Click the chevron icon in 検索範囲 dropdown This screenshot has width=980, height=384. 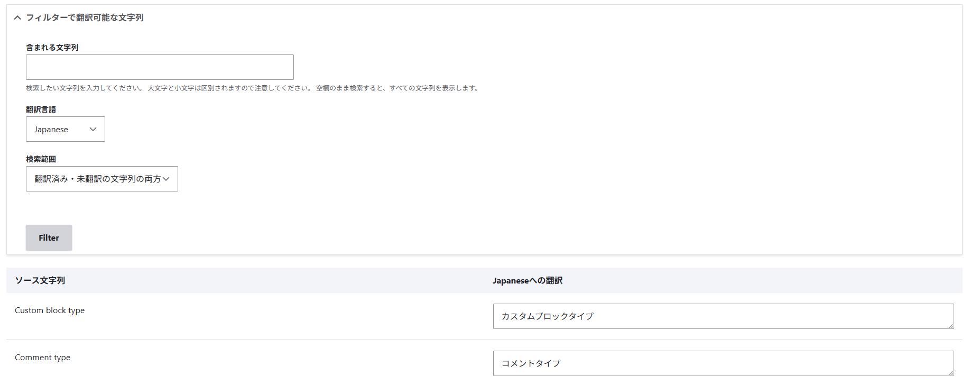166,179
